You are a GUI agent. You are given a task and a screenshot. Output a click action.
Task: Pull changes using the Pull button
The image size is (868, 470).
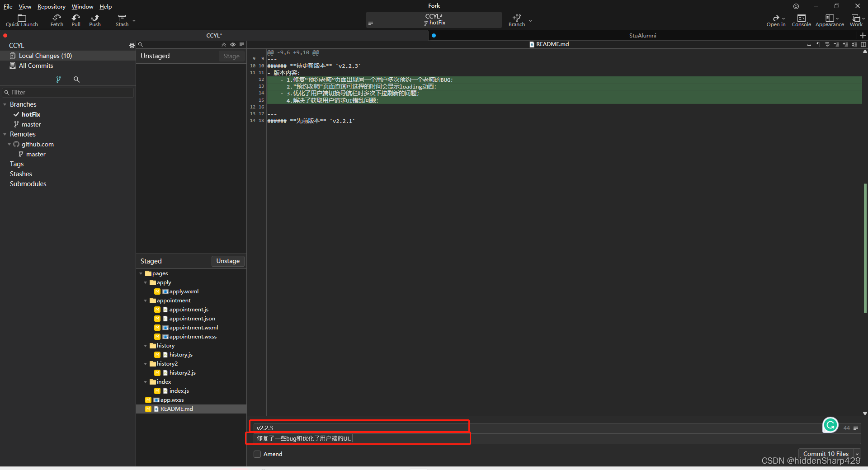[76, 20]
